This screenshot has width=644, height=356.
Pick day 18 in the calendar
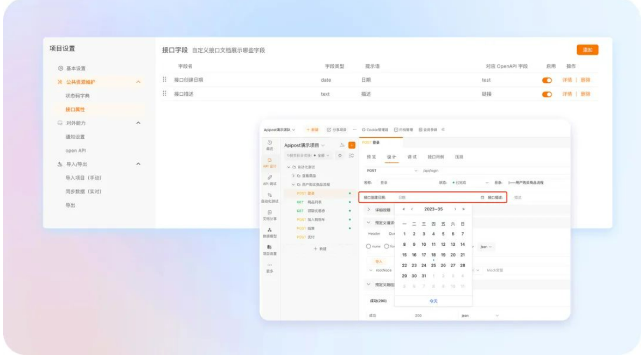(433, 255)
